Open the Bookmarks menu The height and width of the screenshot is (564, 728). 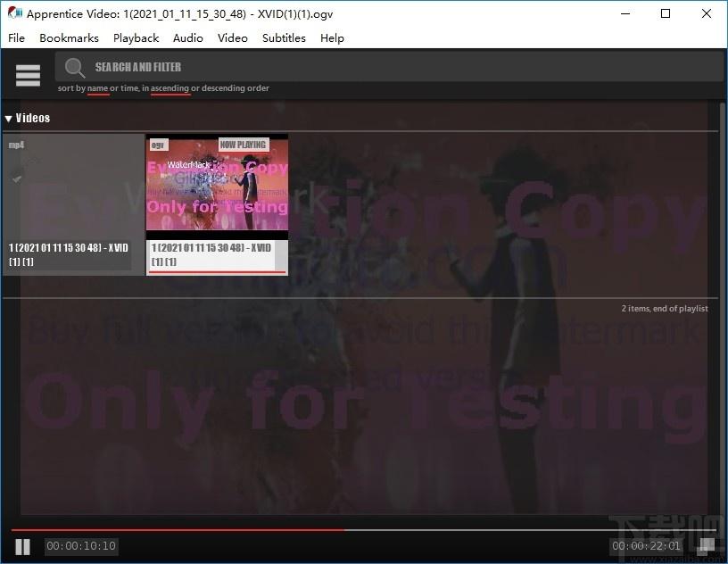tap(70, 38)
